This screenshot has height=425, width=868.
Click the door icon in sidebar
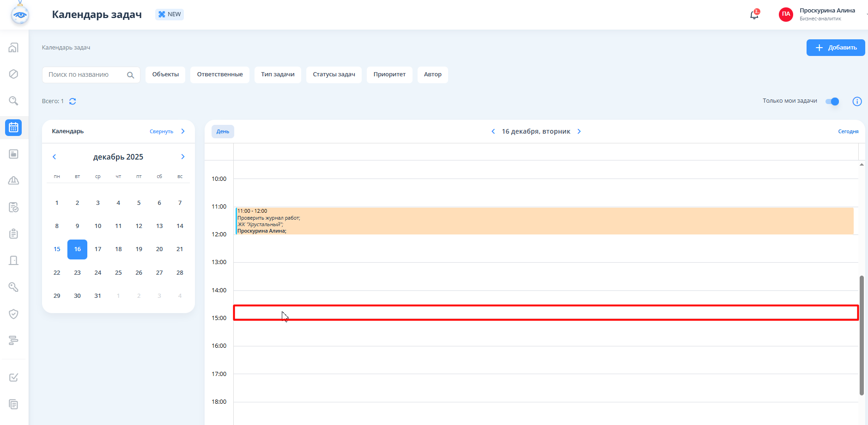click(x=14, y=260)
